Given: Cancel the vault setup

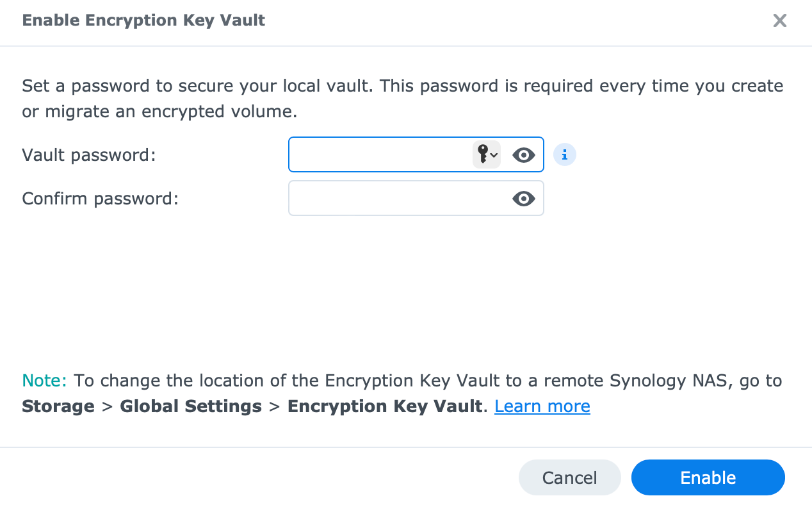Looking at the screenshot, I should [570, 477].
